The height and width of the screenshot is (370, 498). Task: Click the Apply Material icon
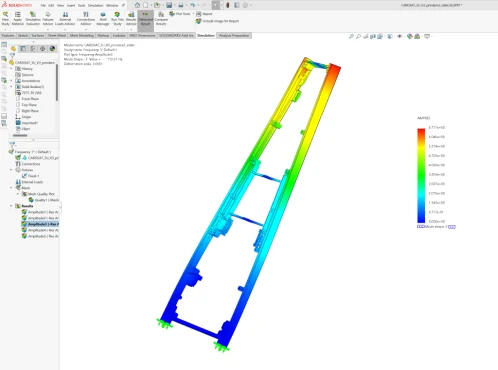(x=18, y=14)
